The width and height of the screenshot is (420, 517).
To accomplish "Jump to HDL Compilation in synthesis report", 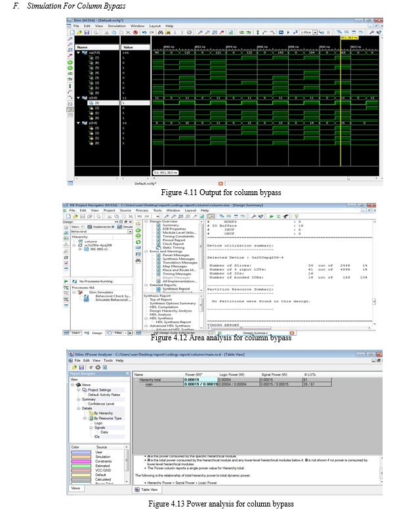I will [163, 307].
